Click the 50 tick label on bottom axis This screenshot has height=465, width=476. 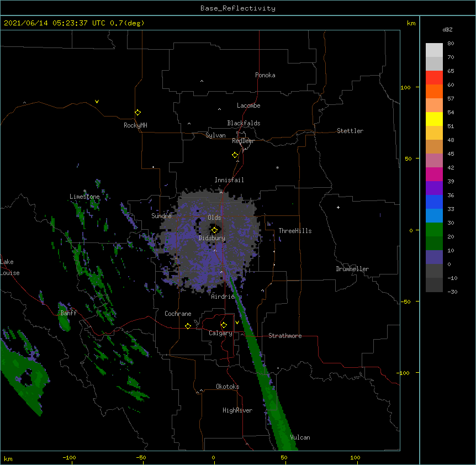click(284, 458)
